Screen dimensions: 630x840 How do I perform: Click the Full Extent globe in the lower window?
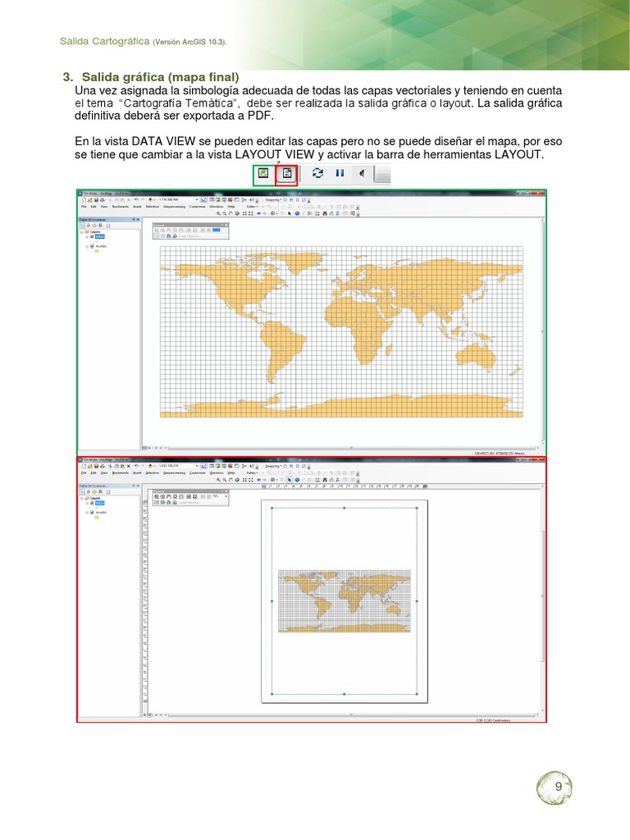tap(237, 479)
